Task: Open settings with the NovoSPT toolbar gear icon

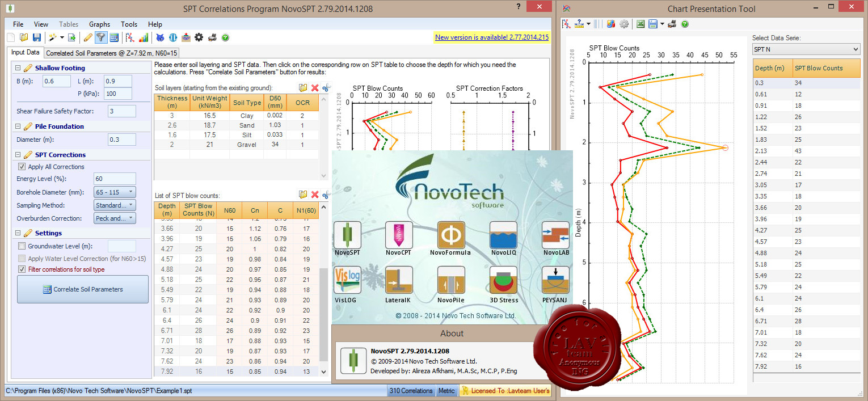Action: coord(199,37)
